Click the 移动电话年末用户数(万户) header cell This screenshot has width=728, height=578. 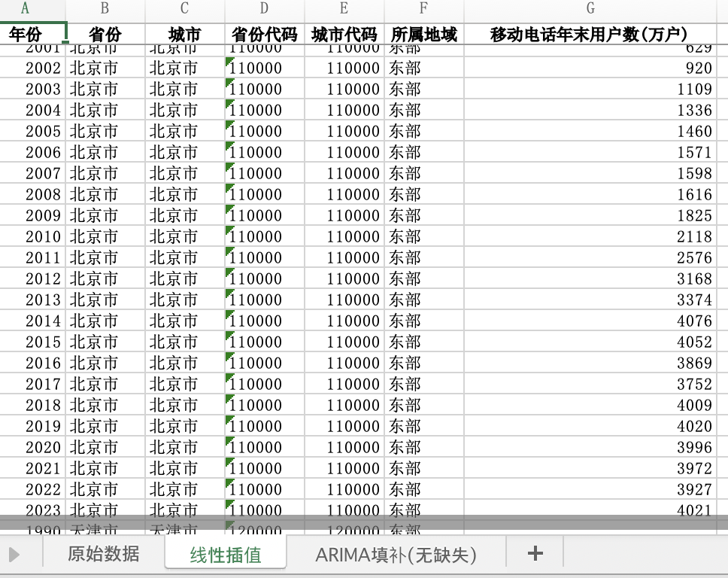(x=590, y=35)
